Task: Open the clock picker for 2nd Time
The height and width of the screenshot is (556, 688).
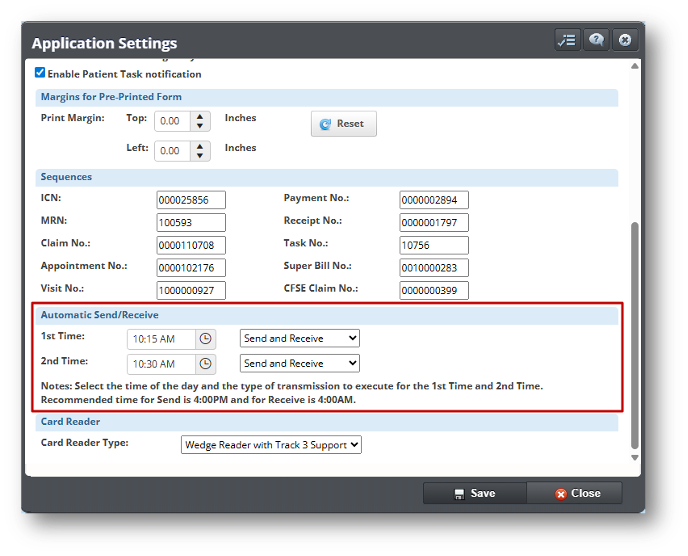Action: point(205,364)
